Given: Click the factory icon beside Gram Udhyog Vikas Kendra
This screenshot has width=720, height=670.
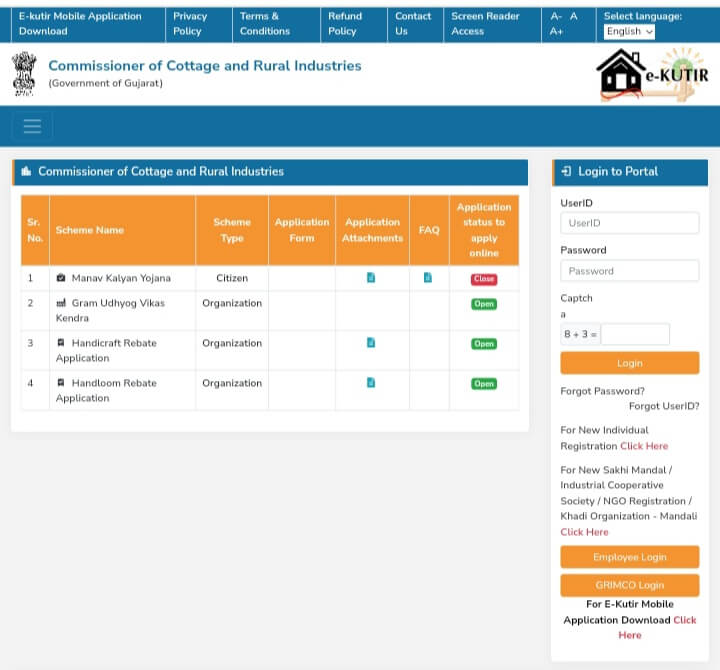Looking at the screenshot, I should tap(61, 303).
